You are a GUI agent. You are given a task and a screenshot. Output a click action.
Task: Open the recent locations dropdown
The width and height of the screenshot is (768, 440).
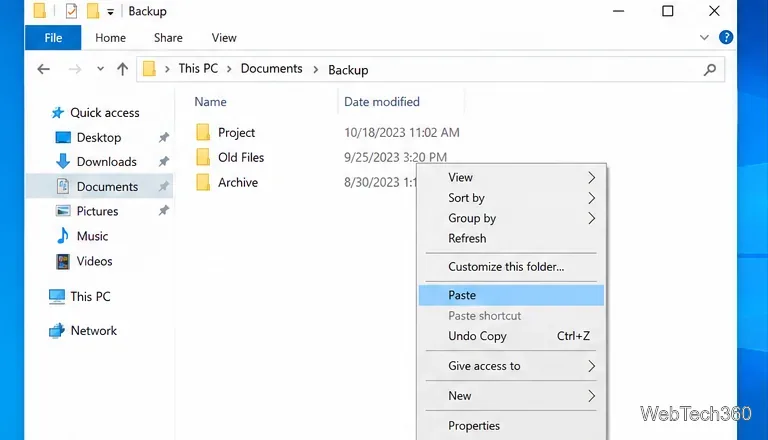[100, 69]
